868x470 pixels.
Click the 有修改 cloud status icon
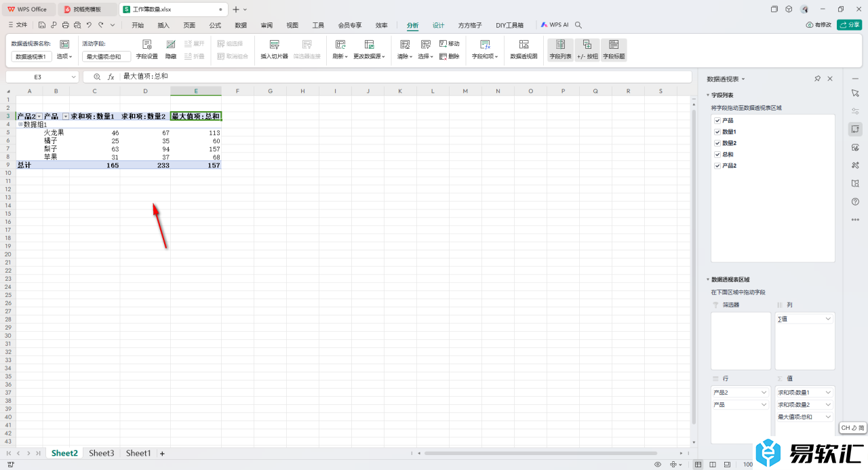click(818, 25)
